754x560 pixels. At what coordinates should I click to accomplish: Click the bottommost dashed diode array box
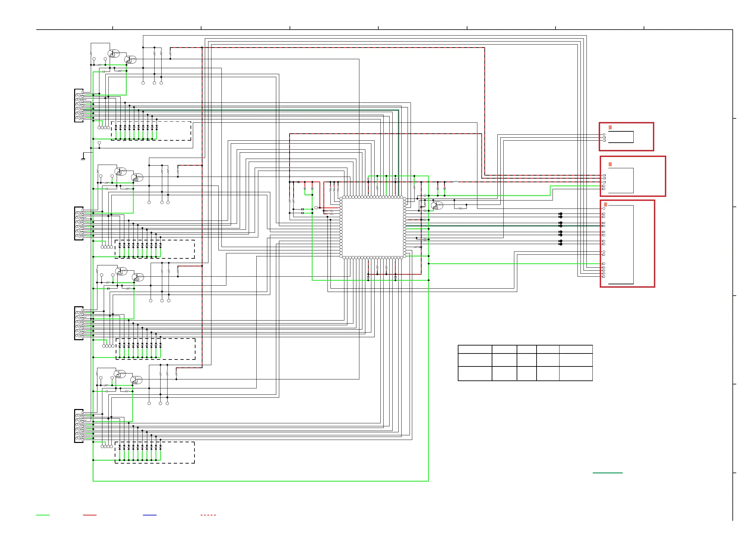coord(155,452)
